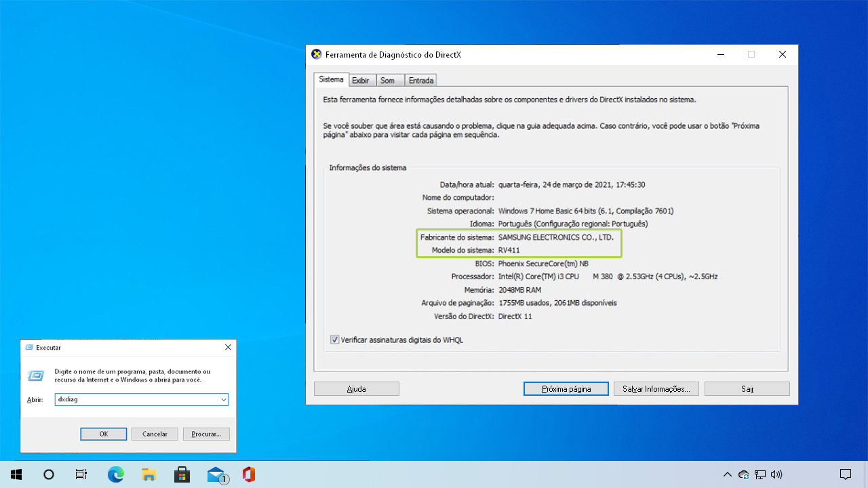The image size is (868, 488).
Task: Open Task View on taskbar
Action: pos(81,474)
